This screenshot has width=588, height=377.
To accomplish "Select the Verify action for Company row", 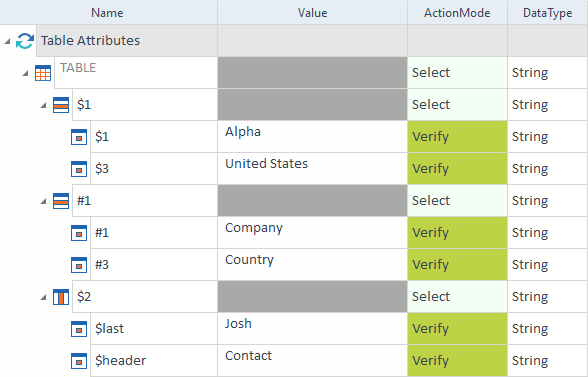I will (x=457, y=233).
